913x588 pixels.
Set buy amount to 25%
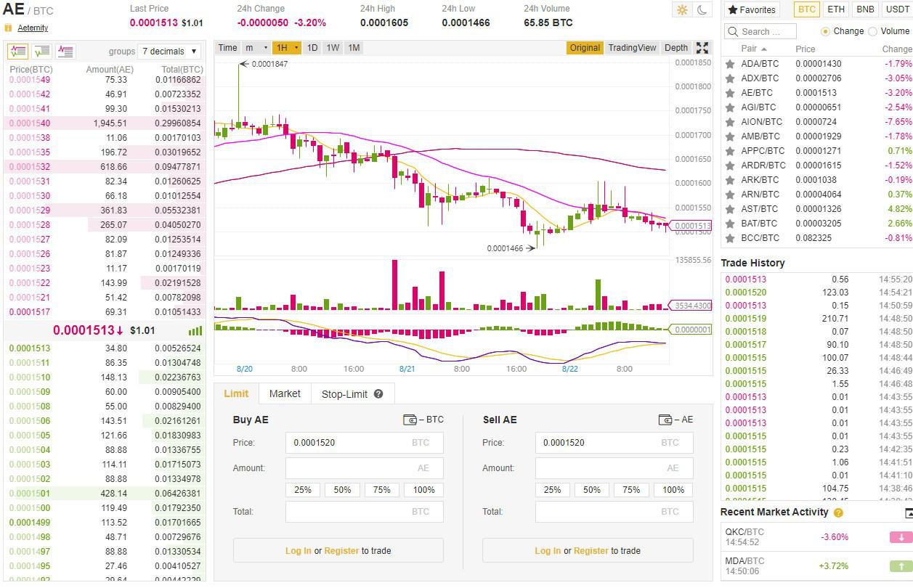(303, 490)
